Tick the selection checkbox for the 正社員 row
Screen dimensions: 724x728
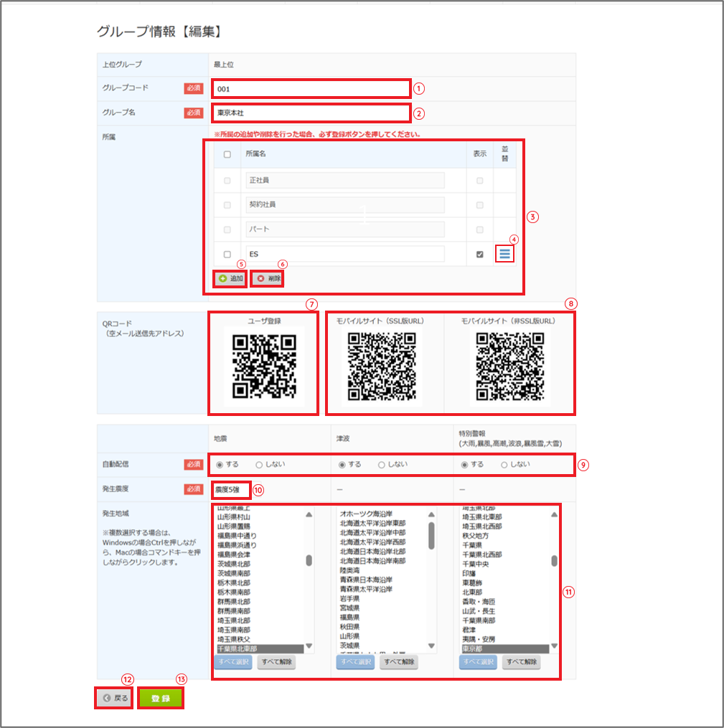[x=227, y=181]
